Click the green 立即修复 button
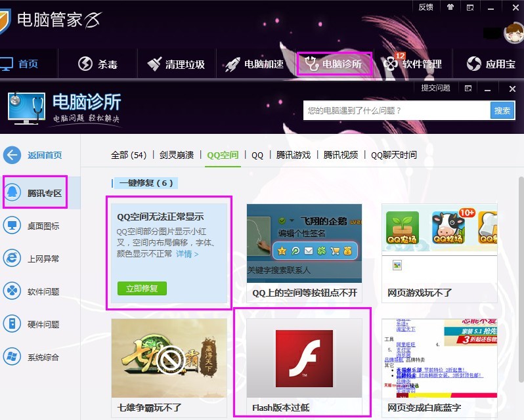 142,289
